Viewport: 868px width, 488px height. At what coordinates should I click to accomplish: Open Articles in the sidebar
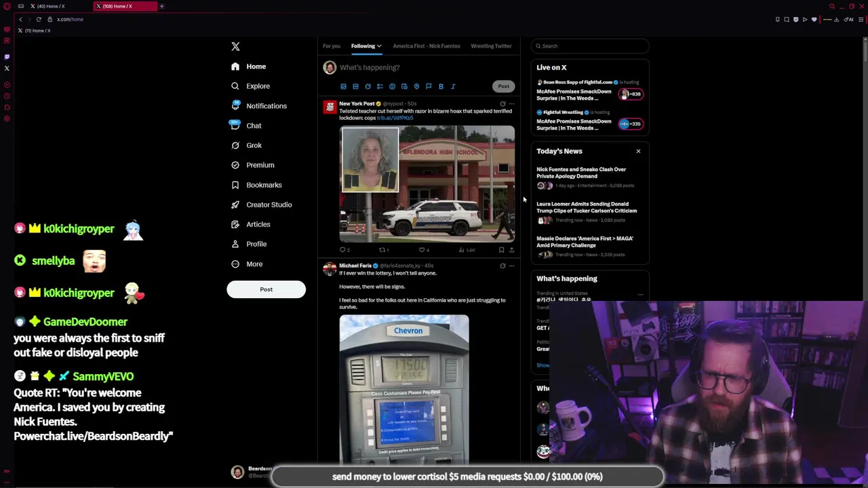pyautogui.click(x=250, y=224)
